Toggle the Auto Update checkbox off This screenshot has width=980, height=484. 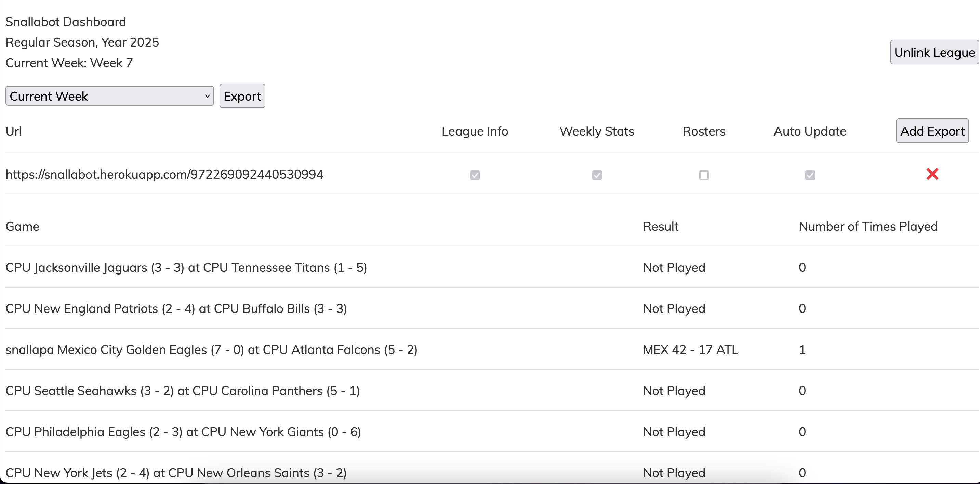pyautogui.click(x=810, y=175)
